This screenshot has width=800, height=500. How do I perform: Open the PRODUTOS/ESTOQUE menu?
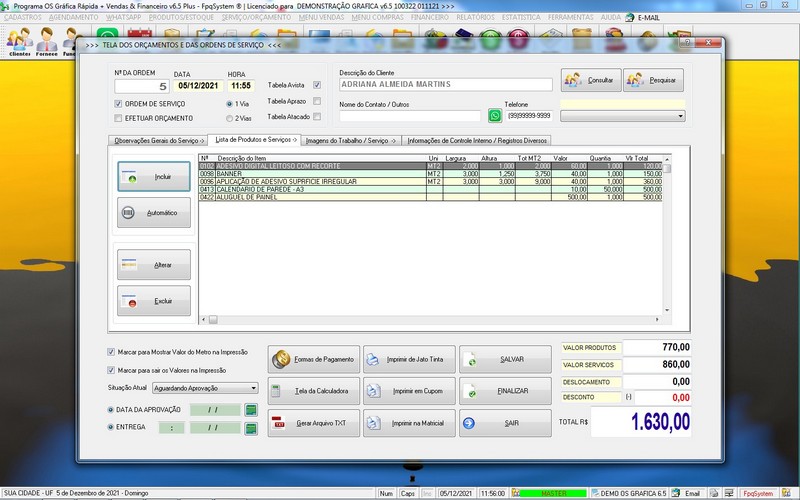(181, 17)
